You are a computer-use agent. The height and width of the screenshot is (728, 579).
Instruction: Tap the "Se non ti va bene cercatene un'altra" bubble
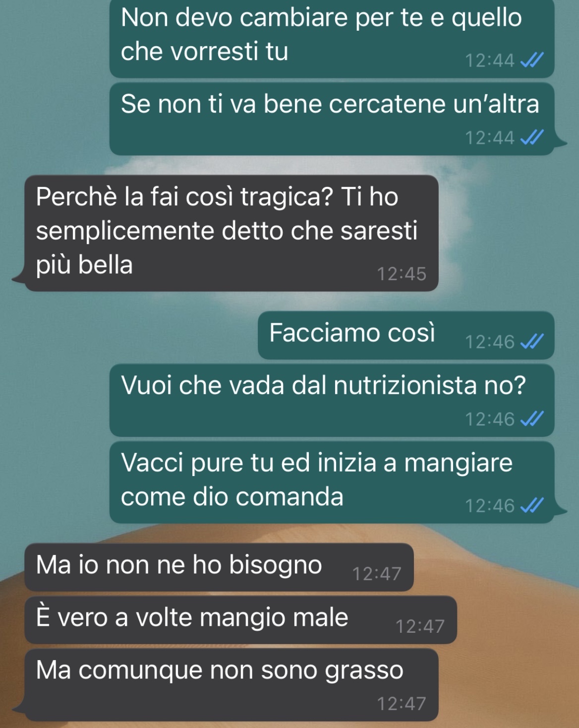point(332,119)
